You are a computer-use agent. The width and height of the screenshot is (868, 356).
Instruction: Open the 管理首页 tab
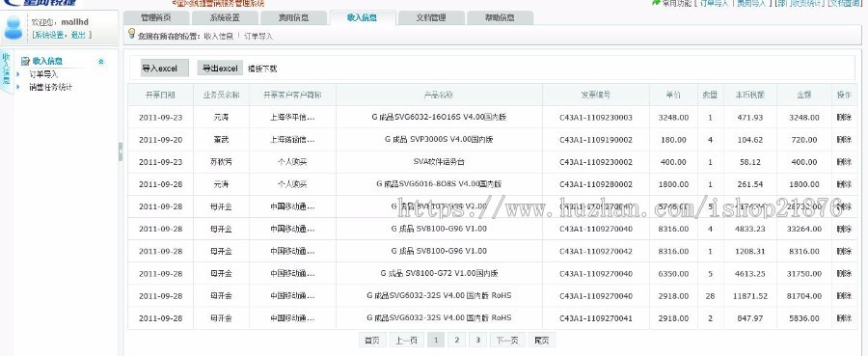click(x=155, y=17)
